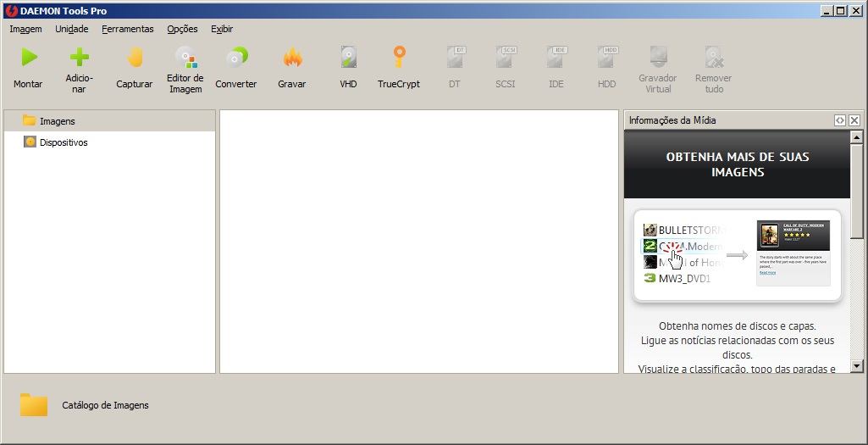Open the Opções menu

pos(182,29)
